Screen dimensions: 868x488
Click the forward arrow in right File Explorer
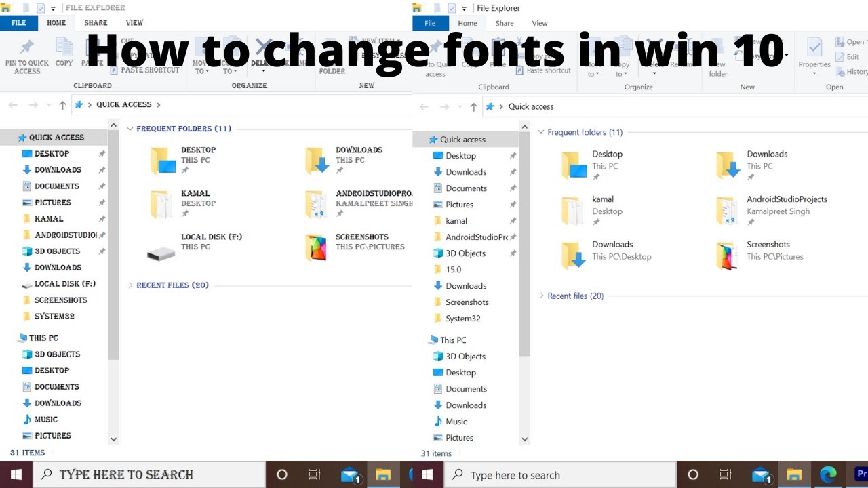click(445, 107)
